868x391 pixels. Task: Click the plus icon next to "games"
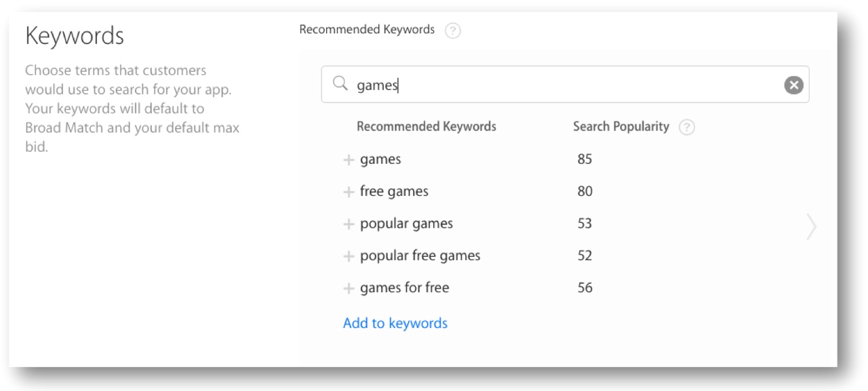point(349,160)
